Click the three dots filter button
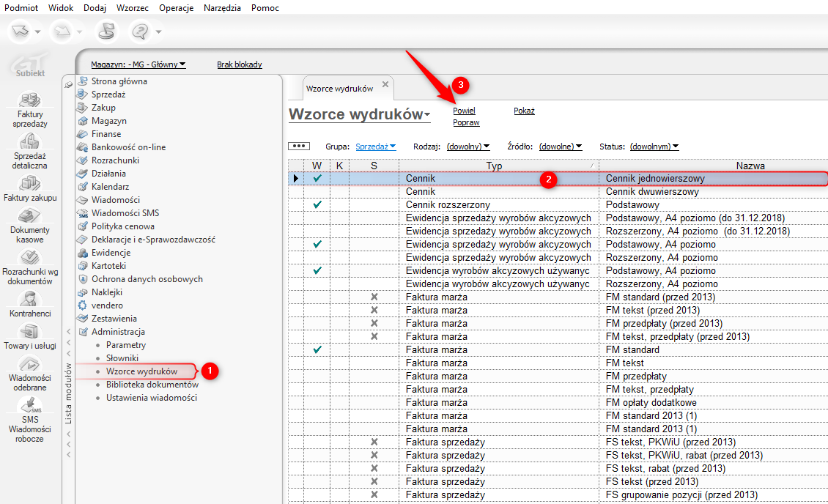Viewport: 828px width, 504px height. coord(299,147)
